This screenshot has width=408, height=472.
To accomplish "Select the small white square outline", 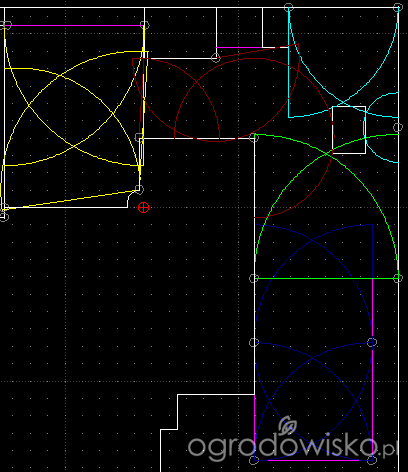I will click(x=349, y=130).
